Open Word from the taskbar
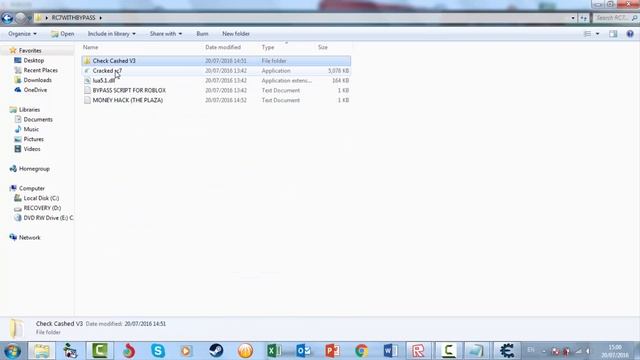The height and width of the screenshot is (360, 640). (391, 351)
